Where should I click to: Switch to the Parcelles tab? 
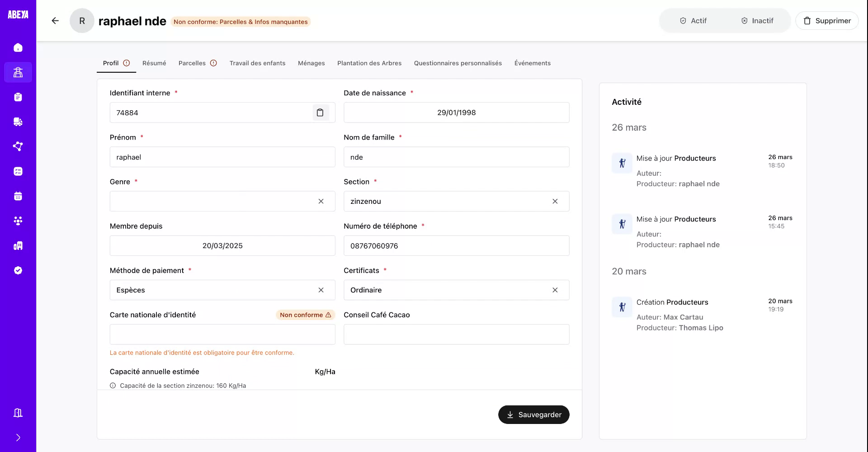(192, 63)
